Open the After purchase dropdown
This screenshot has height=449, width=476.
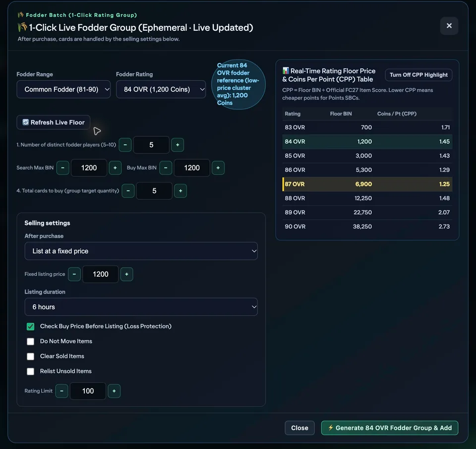pyautogui.click(x=141, y=251)
